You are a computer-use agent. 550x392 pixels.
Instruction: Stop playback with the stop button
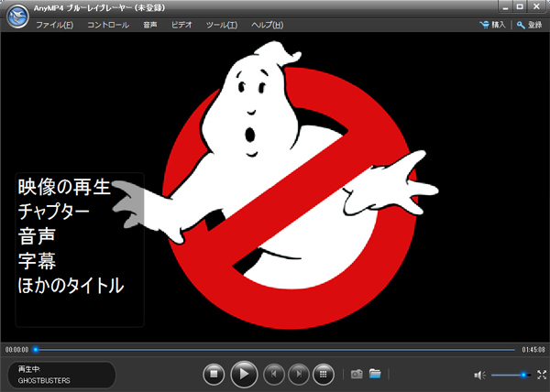[x=214, y=374]
